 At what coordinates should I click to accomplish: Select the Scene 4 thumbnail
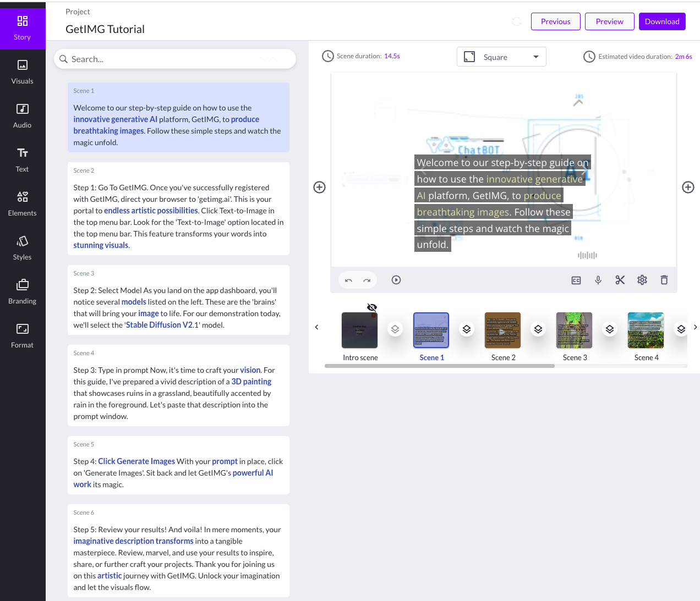[x=646, y=330]
